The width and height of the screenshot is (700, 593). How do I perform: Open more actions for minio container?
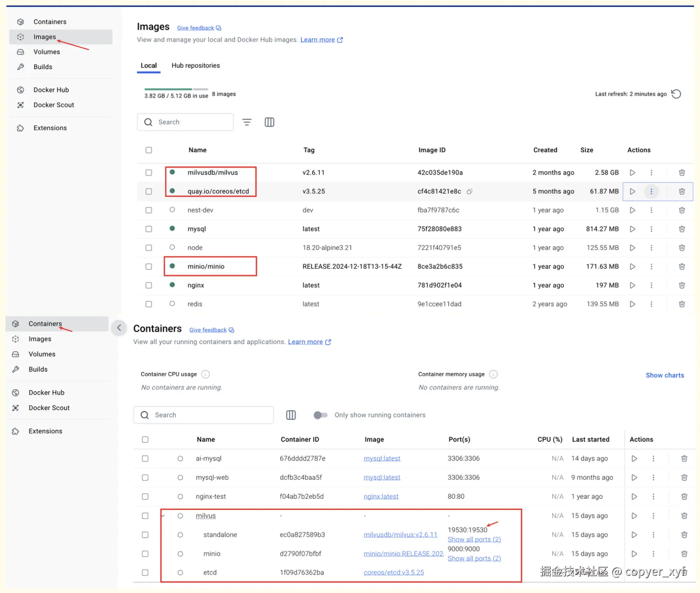(653, 554)
